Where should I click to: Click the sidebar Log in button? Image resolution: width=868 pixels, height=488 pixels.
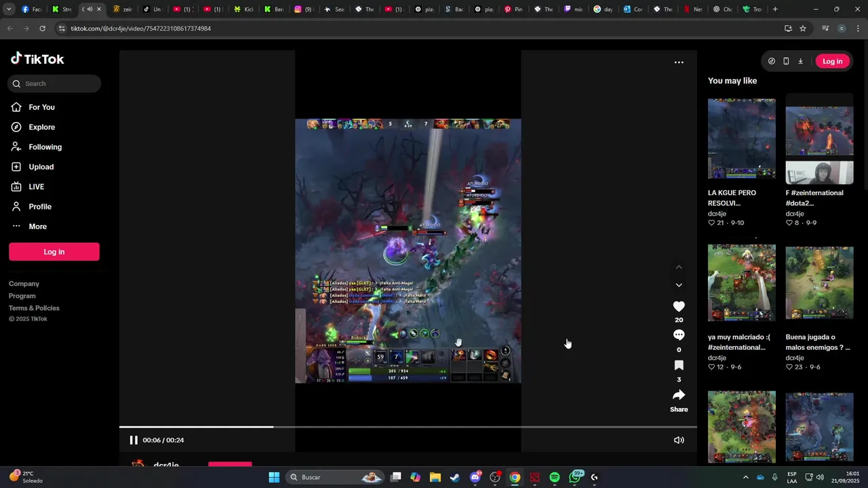[x=54, y=251]
